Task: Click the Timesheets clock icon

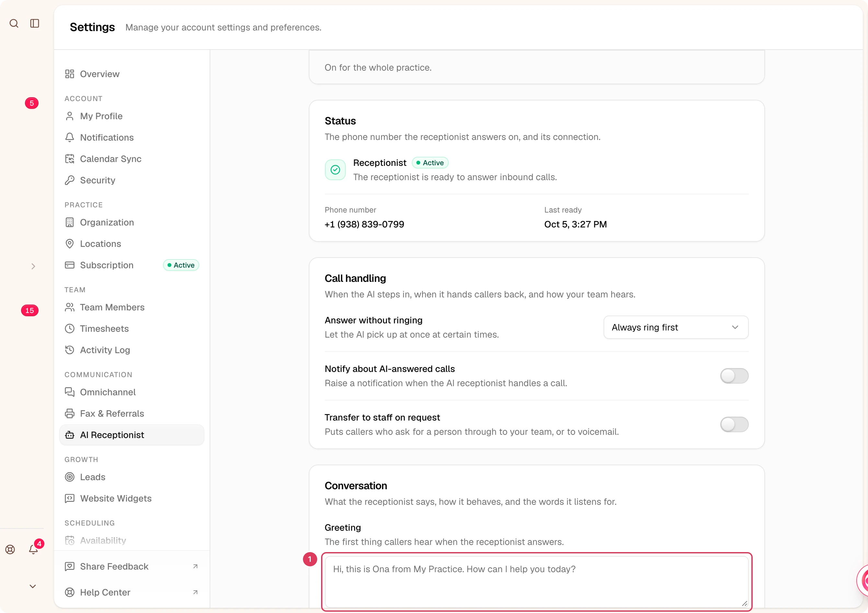Action: point(70,329)
